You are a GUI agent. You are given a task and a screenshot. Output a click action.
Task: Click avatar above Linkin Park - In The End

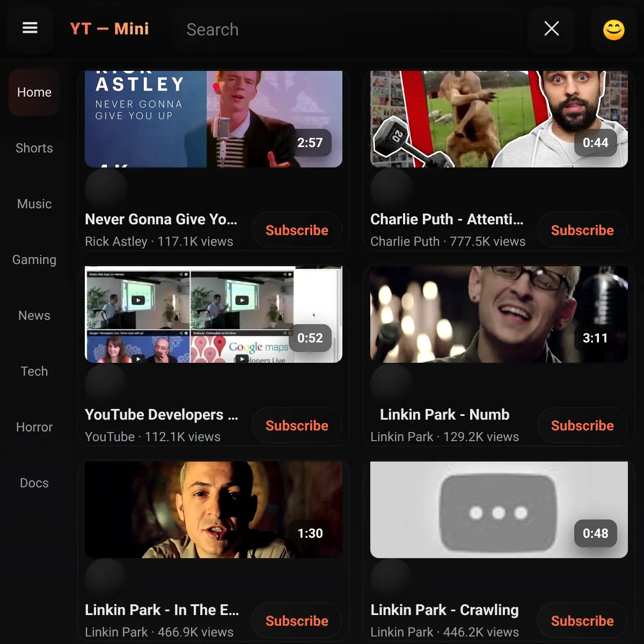coord(106,579)
